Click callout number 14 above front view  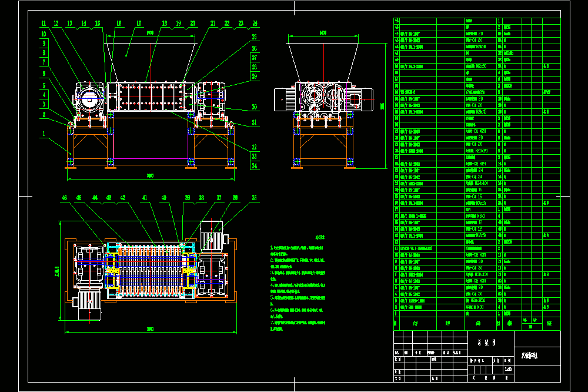point(83,24)
